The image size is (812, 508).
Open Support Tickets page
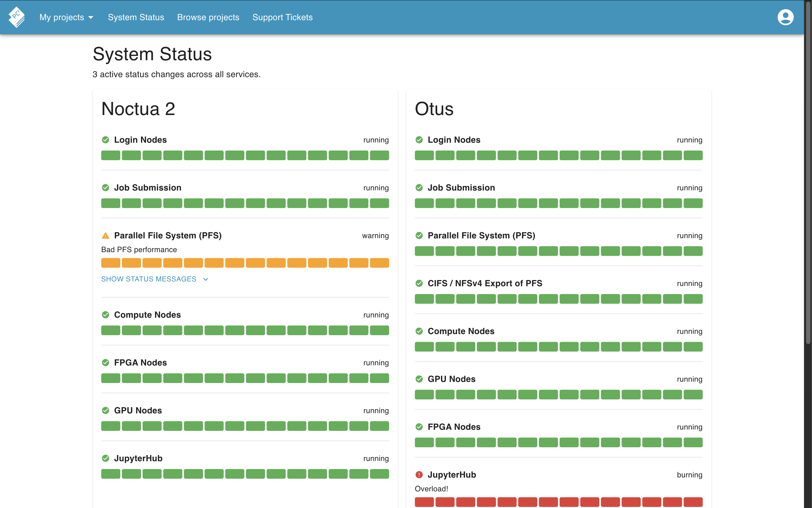pyautogui.click(x=282, y=17)
